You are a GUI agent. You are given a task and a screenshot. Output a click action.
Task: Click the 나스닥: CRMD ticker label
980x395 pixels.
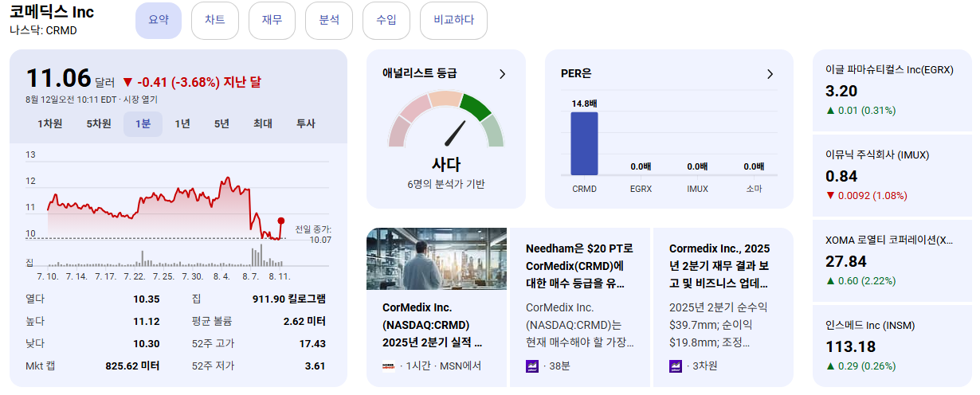43,30
